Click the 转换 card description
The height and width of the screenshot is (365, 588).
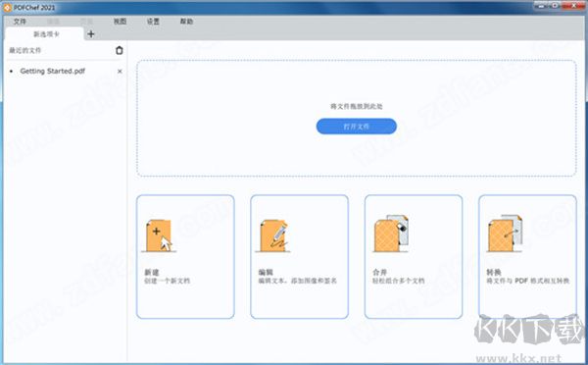pos(527,281)
